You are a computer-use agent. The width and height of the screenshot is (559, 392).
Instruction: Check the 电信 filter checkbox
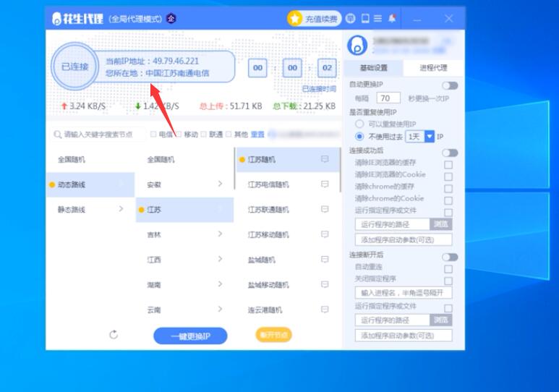coord(153,134)
